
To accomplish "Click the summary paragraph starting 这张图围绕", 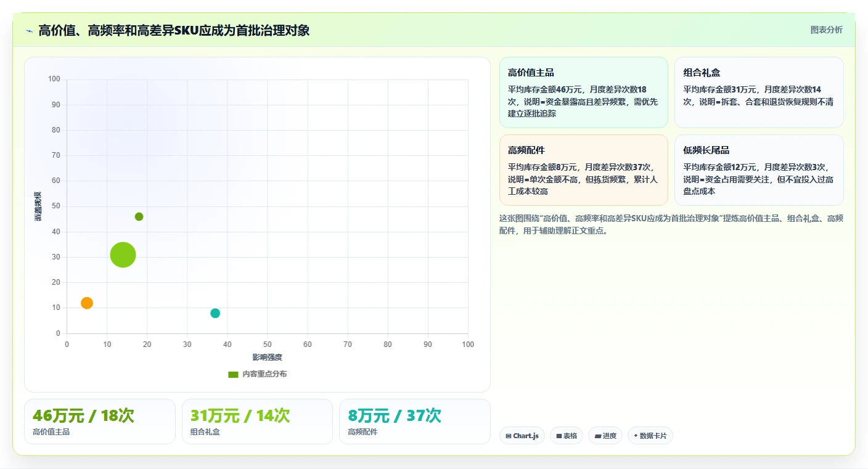I will [x=671, y=224].
